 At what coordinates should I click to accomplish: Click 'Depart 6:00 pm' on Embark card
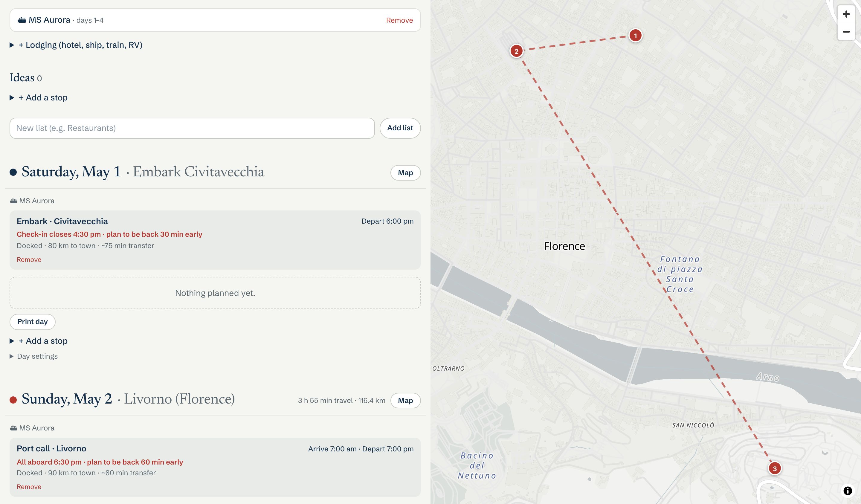387,221
